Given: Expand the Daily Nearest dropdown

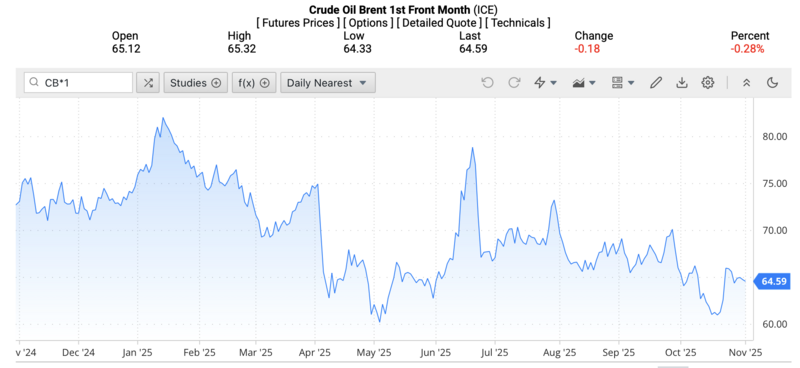Looking at the screenshot, I should coord(328,83).
